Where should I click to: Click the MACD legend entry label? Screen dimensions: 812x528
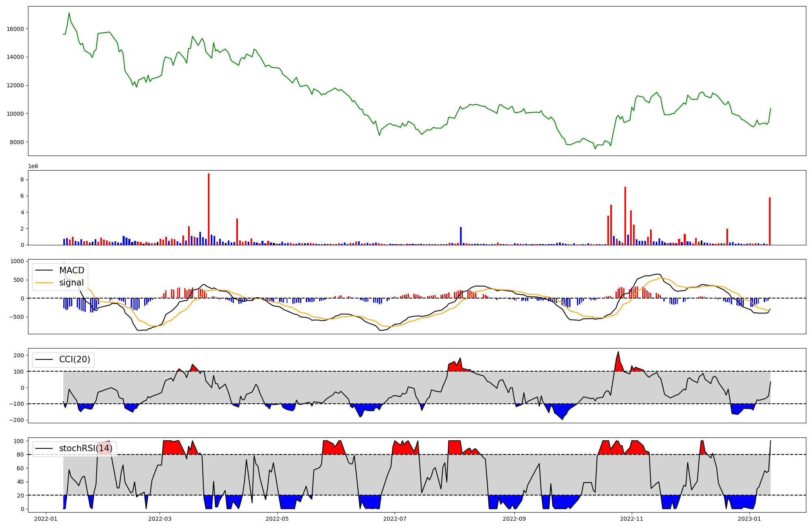[71, 270]
